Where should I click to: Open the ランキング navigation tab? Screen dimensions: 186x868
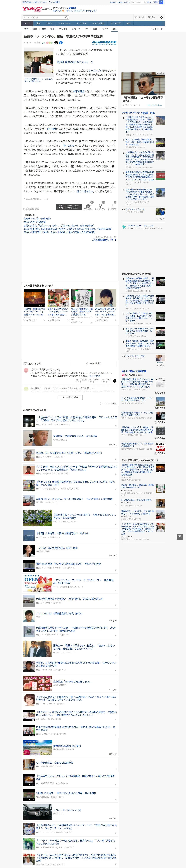tap(115, 24)
